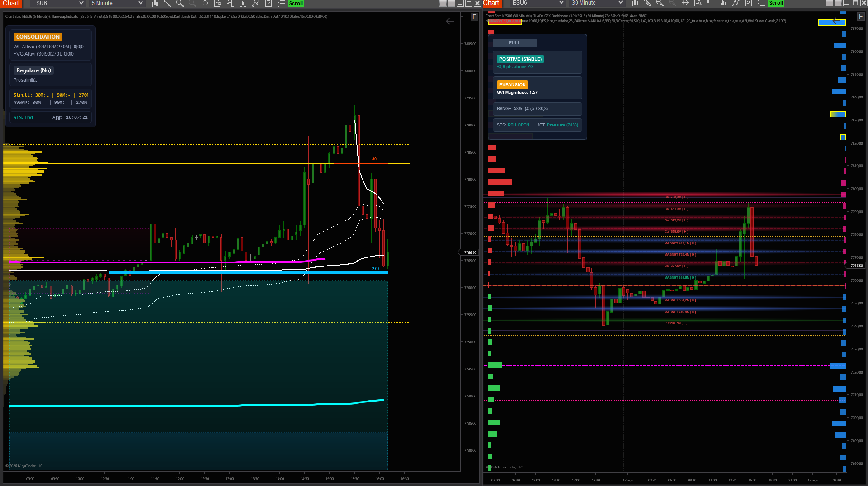Click Pressure (7833) target text
The width and height of the screenshot is (868, 486).
[562, 125]
